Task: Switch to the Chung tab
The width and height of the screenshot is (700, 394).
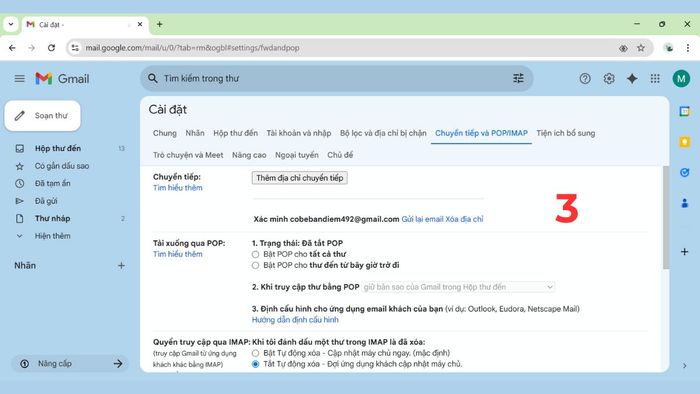Action: coord(165,133)
